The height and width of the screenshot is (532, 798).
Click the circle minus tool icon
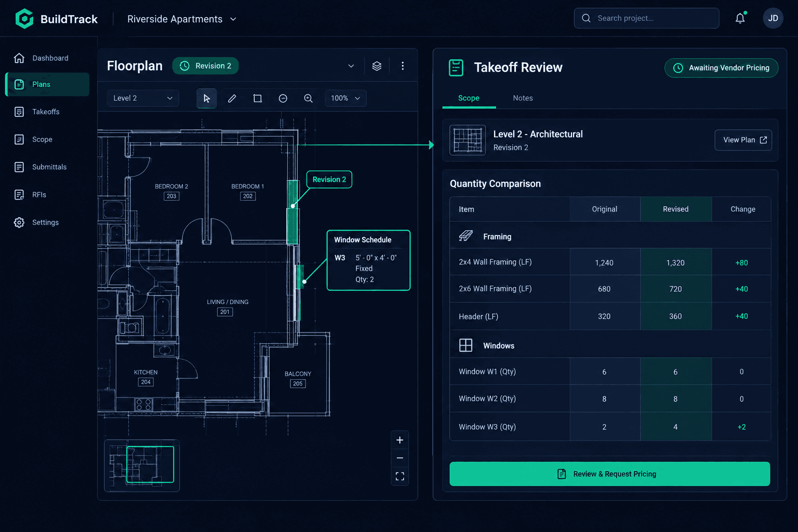click(283, 98)
